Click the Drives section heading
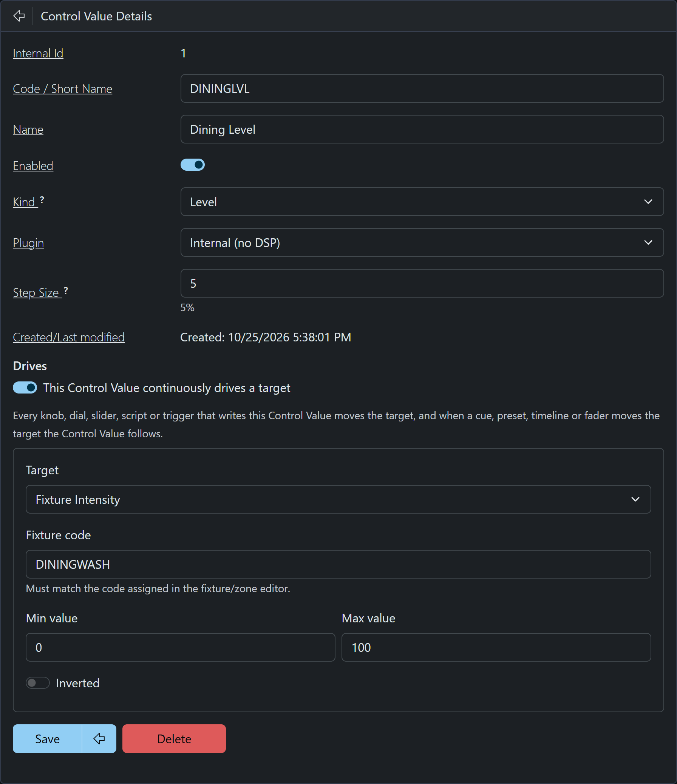This screenshot has height=784, width=677. (x=30, y=366)
